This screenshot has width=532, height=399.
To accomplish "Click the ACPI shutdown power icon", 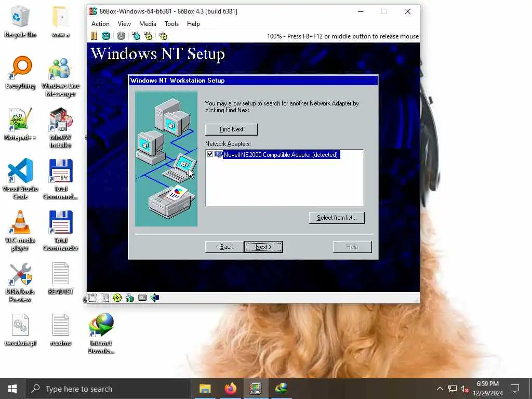I will [121, 36].
